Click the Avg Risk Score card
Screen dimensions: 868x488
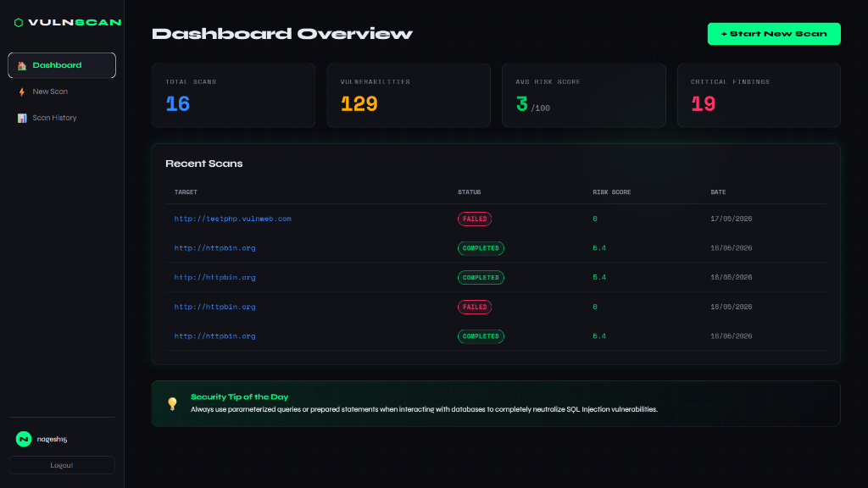[583, 95]
